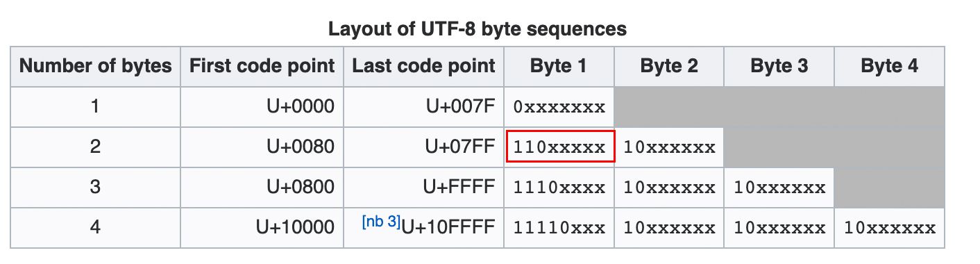This screenshot has width=980, height=264.
Task: Select the Byte 4 column header
Action: tap(889, 67)
